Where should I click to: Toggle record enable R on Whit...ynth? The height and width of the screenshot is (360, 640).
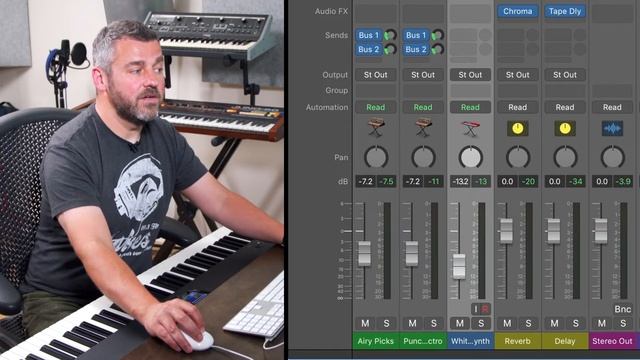pos(485,309)
